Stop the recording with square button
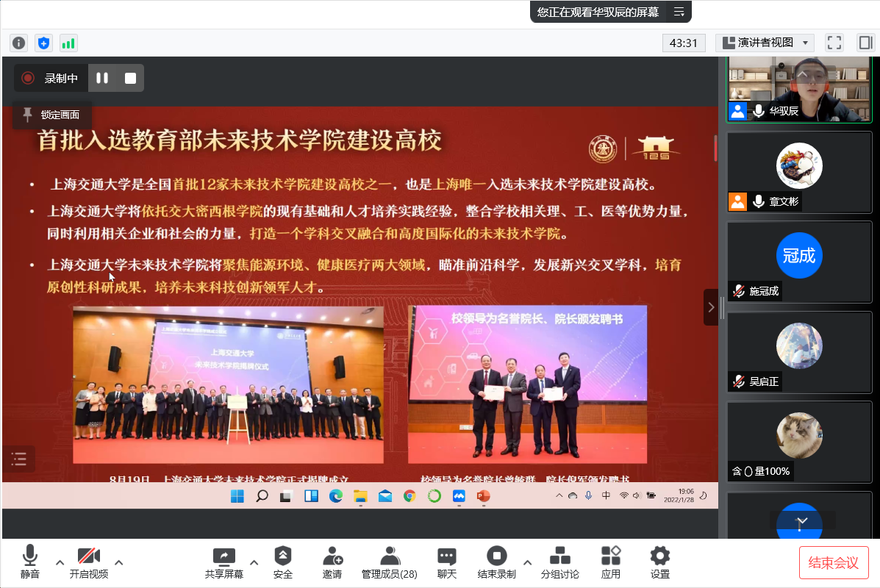880x588 pixels. pos(130,78)
